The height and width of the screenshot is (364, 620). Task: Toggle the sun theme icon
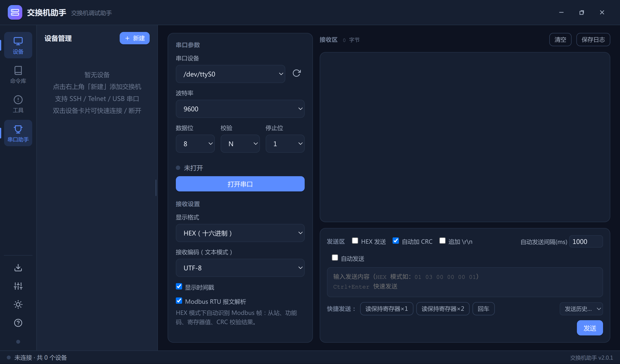(x=18, y=304)
